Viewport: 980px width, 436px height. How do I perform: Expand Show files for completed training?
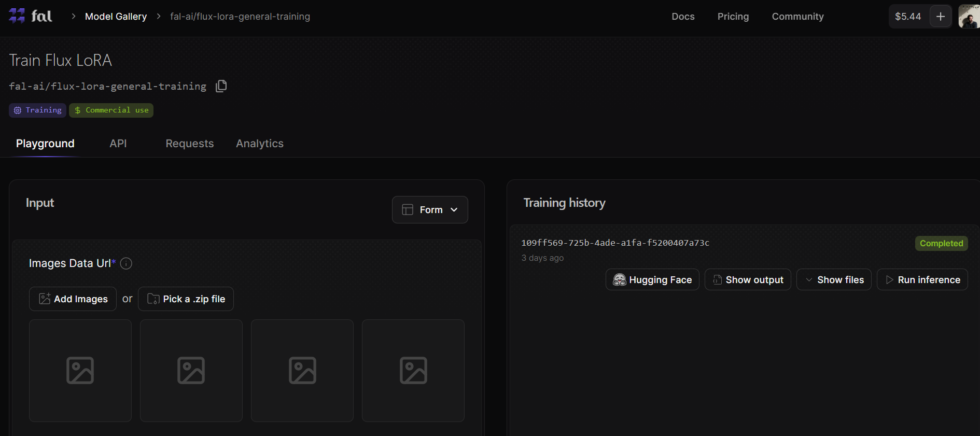tap(834, 280)
